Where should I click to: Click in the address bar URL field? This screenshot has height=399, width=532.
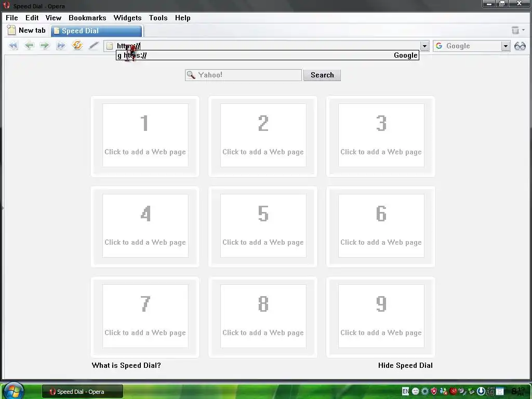(268, 46)
